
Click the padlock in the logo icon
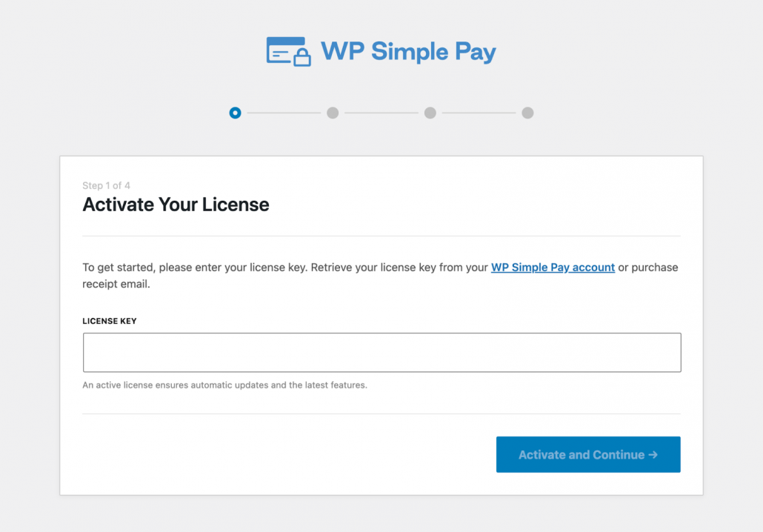pos(301,58)
